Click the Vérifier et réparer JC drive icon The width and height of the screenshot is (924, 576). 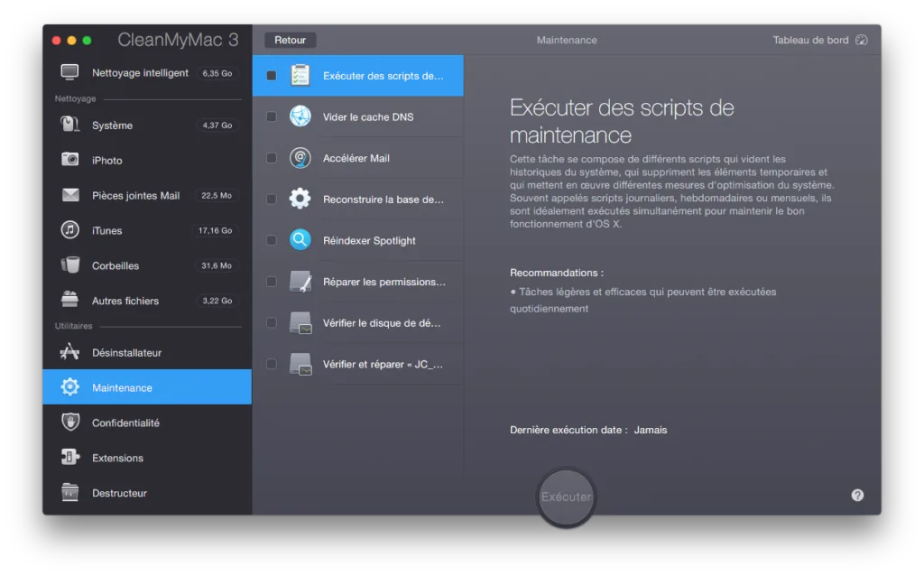coord(300,364)
